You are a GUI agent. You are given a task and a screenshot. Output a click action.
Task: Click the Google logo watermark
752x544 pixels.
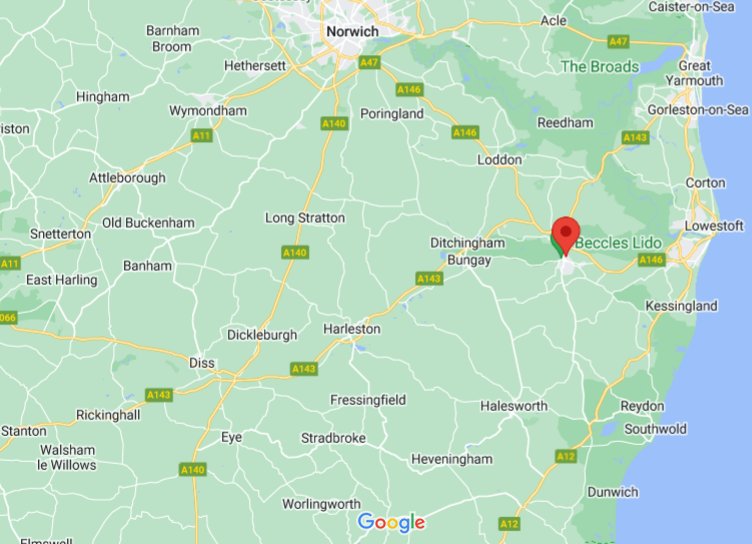pyautogui.click(x=391, y=522)
